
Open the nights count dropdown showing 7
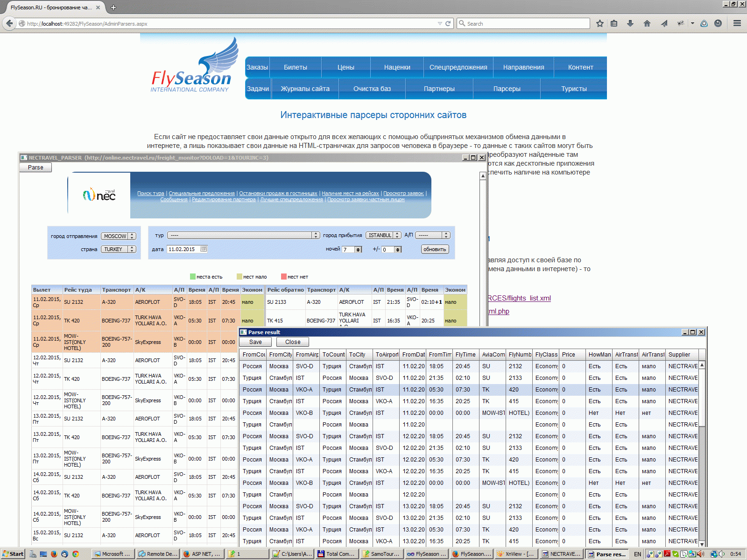(352, 249)
